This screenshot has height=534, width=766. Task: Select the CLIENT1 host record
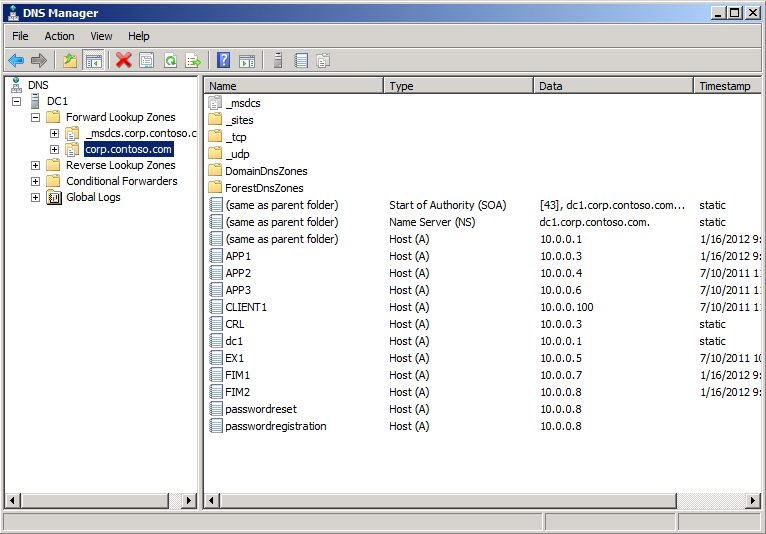(x=483, y=307)
